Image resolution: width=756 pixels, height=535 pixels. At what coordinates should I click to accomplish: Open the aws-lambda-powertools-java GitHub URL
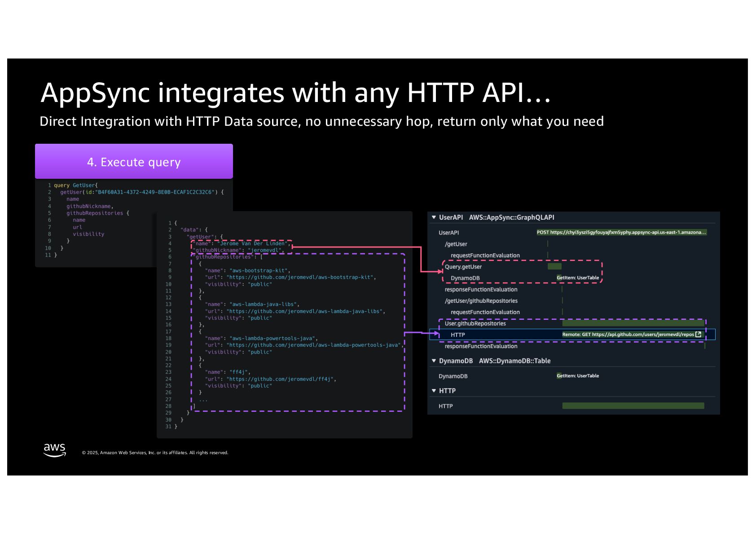[313, 345]
